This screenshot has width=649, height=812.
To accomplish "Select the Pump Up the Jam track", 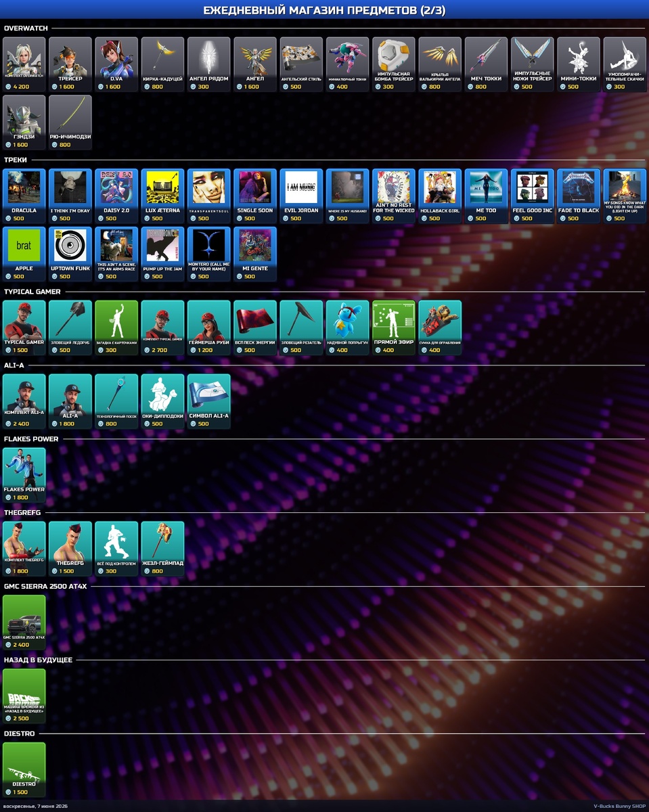I will (x=162, y=254).
